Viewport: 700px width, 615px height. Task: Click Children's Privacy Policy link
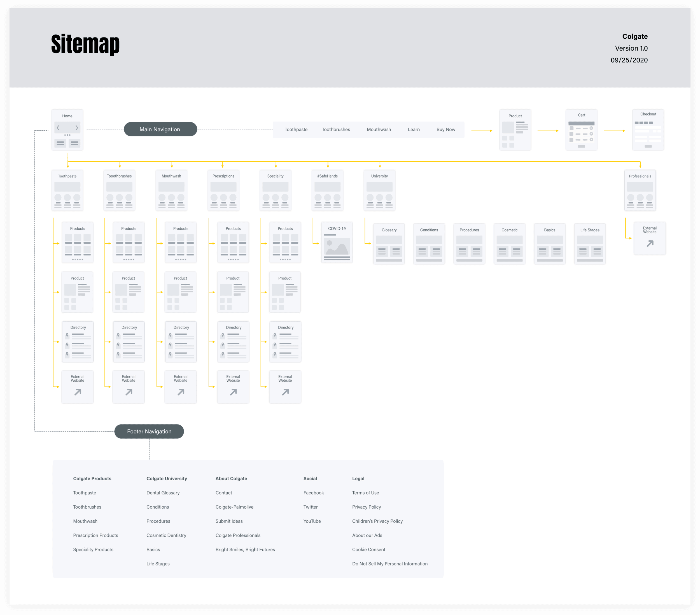tap(377, 521)
